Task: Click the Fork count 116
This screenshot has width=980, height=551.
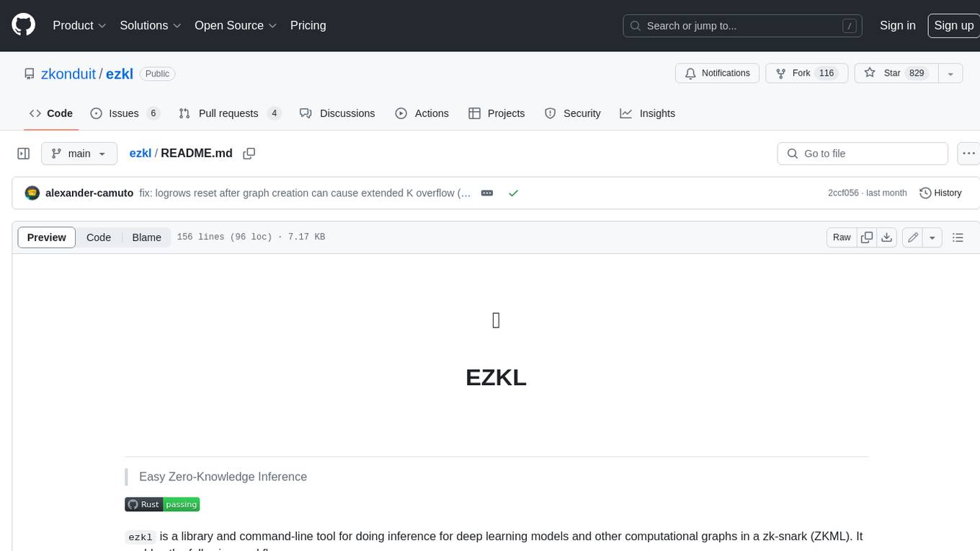Action: [x=827, y=74]
